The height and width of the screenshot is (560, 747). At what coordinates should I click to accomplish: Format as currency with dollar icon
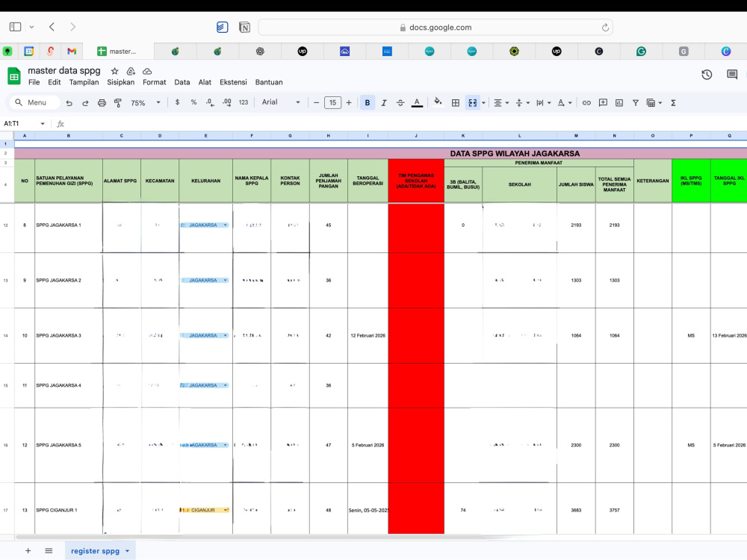tap(177, 102)
